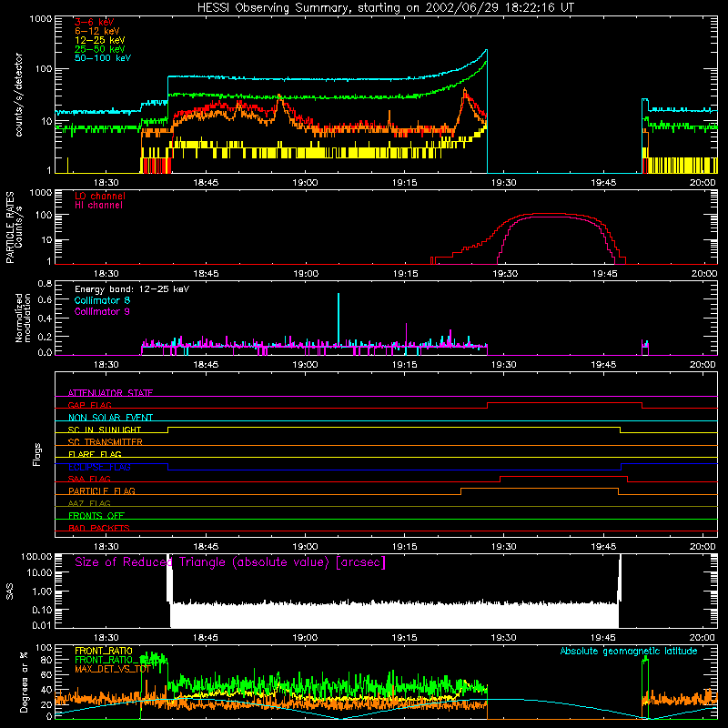
Task: Click the 'Degrees or %' axis label
Action: click(24, 682)
